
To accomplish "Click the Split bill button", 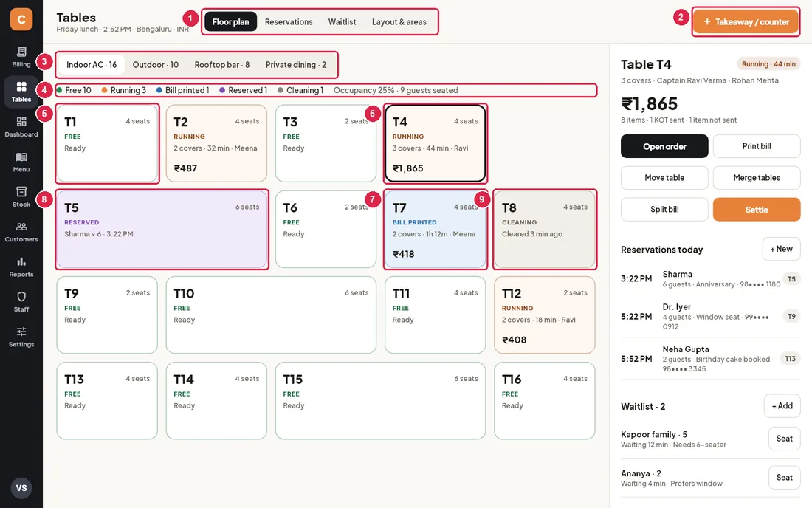I will (664, 209).
